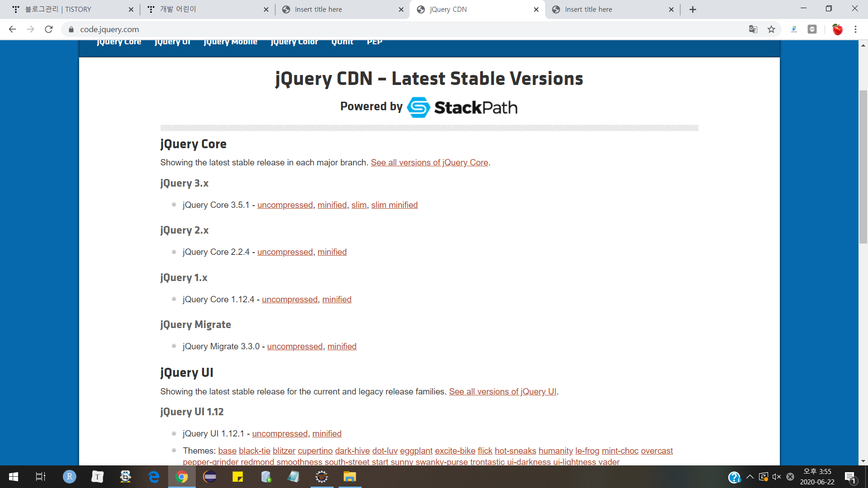Launch Microsoft Edge from the taskbar
The height and width of the screenshot is (488, 868).
(154, 477)
